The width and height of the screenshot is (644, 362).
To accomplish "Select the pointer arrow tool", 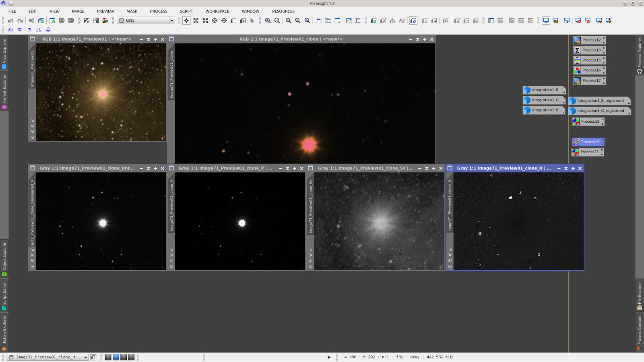I will (x=252, y=21).
